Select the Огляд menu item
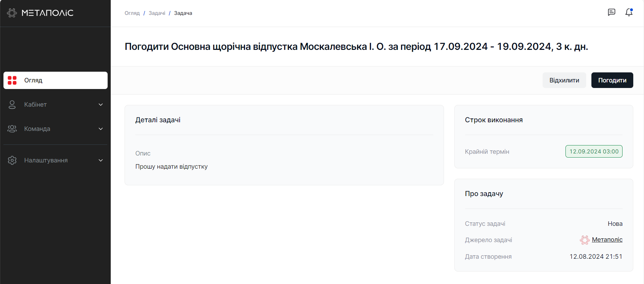The height and width of the screenshot is (284, 644). click(55, 80)
